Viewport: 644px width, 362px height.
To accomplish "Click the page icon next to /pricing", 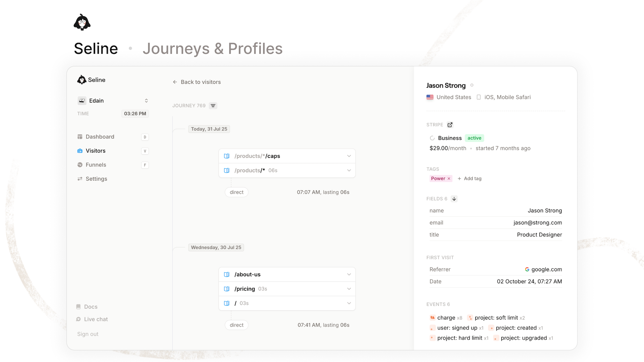I will [227, 289].
